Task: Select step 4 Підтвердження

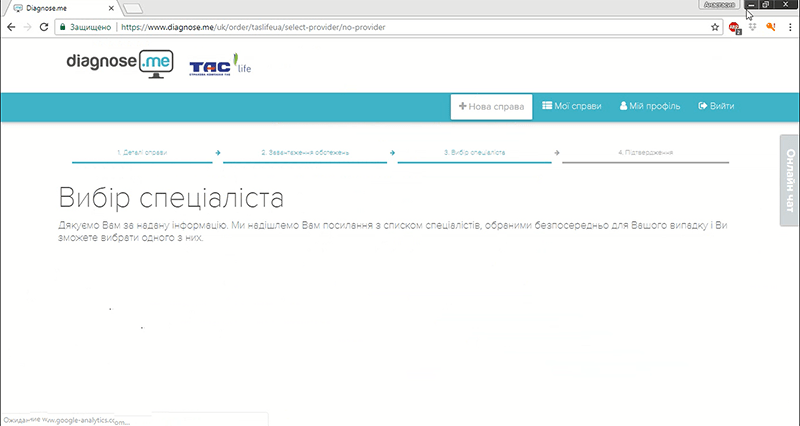Action: click(x=645, y=153)
